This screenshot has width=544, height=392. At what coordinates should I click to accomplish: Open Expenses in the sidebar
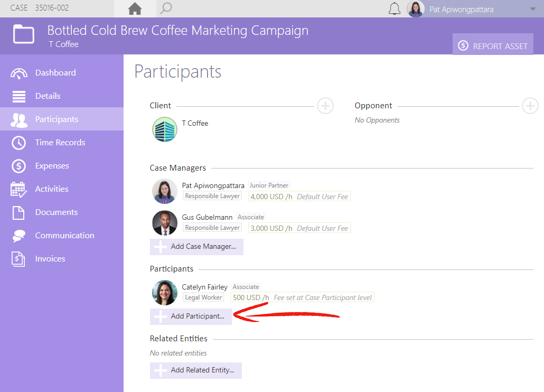tap(62, 165)
